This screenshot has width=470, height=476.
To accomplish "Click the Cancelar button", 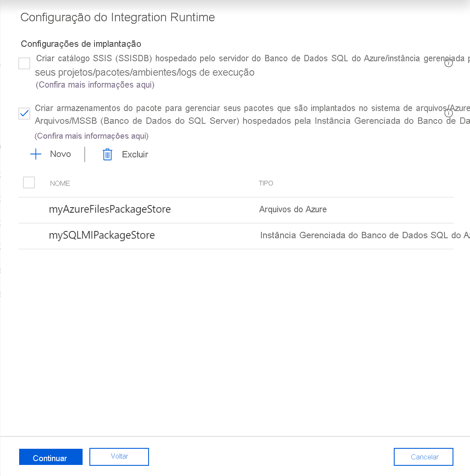I will [x=423, y=456].
